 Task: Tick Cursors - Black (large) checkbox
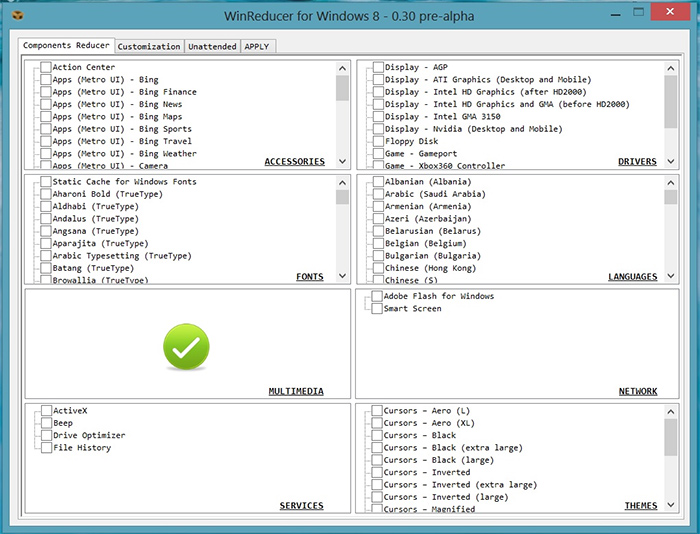point(377,460)
